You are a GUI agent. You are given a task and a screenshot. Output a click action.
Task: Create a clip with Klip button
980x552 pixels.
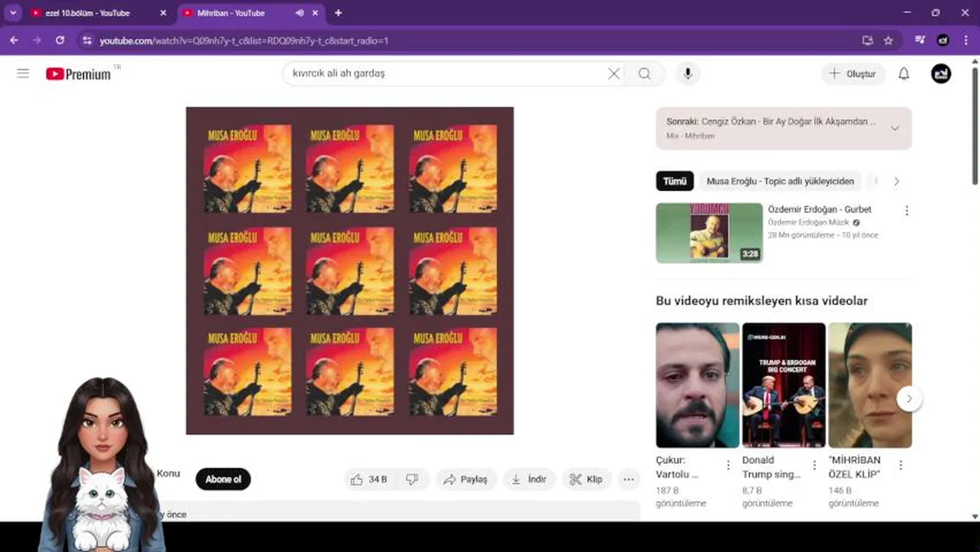pos(586,479)
